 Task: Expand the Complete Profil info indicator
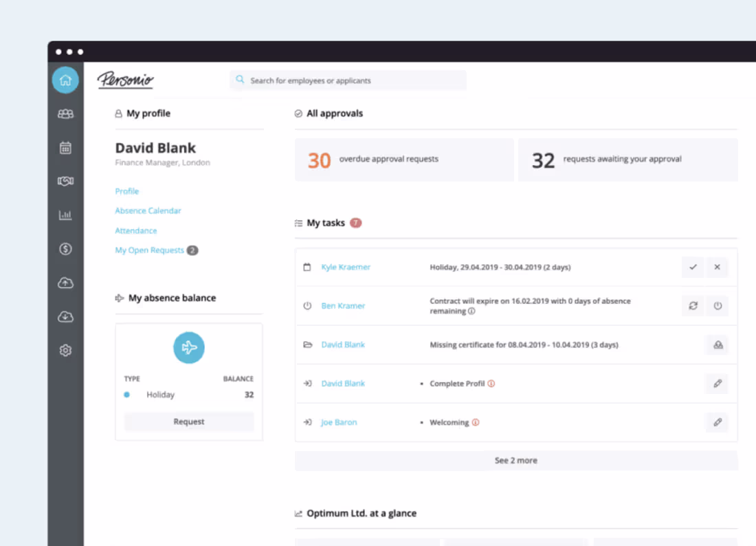pyautogui.click(x=491, y=384)
